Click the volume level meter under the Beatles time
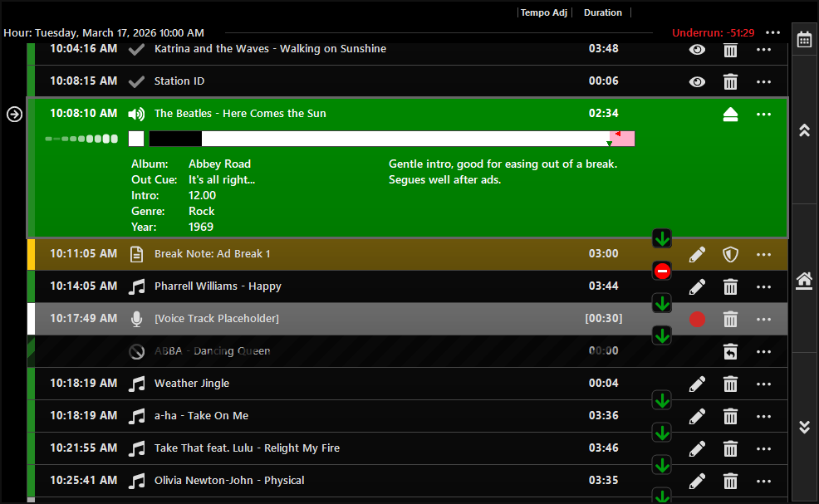Screen dimensions: 819x504 [81, 139]
